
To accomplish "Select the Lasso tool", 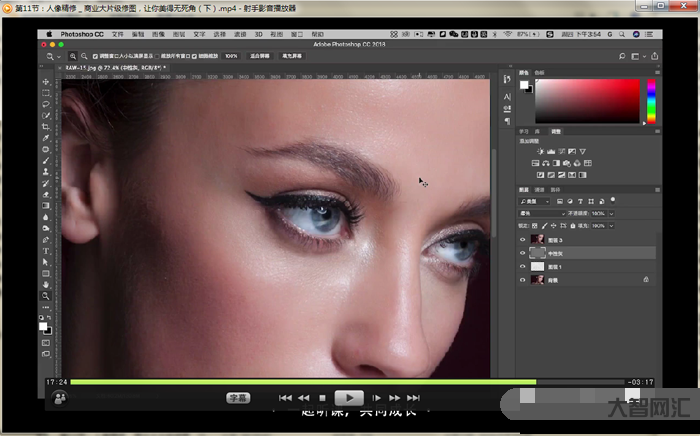I will click(x=46, y=104).
